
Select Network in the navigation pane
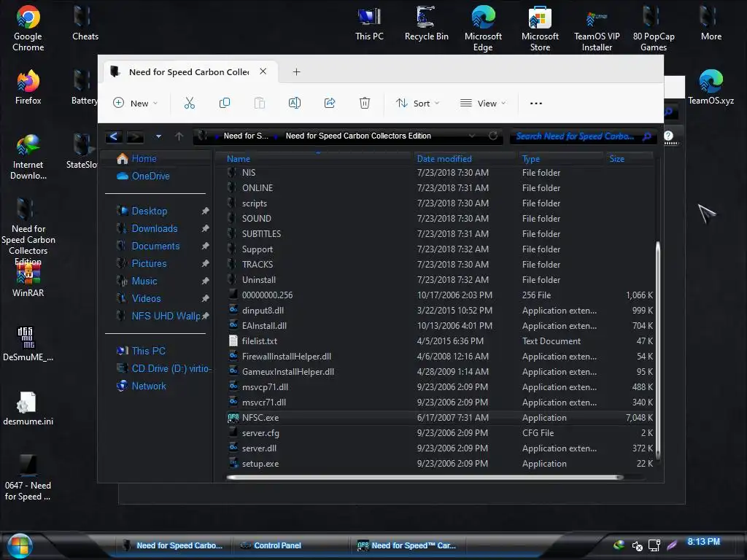[149, 386]
